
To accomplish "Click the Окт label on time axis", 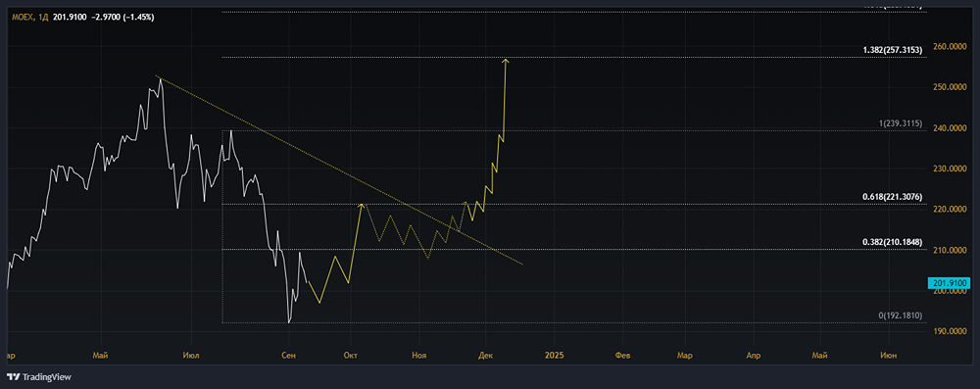I will [x=351, y=356].
